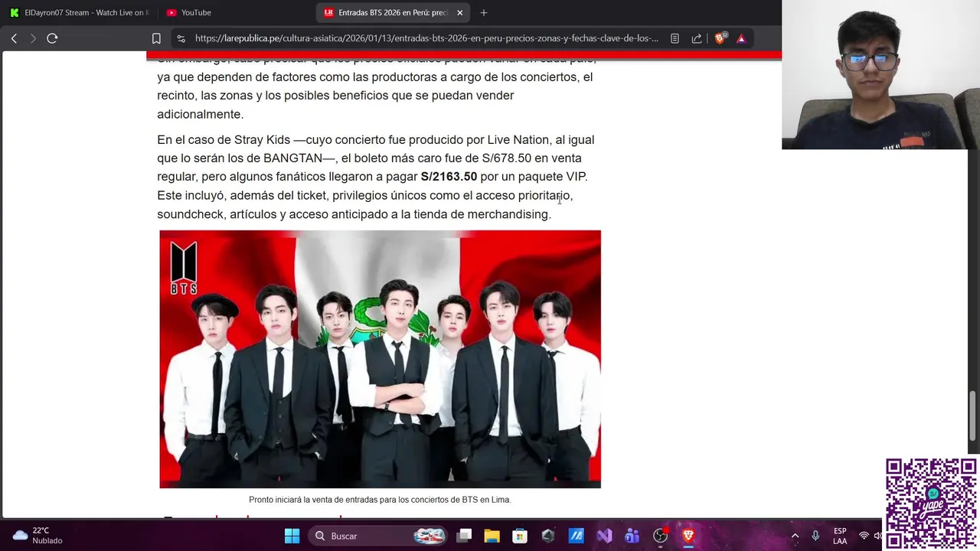
Task: Open Microsoft Teams from the taskbar
Action: tap(632, 536)
